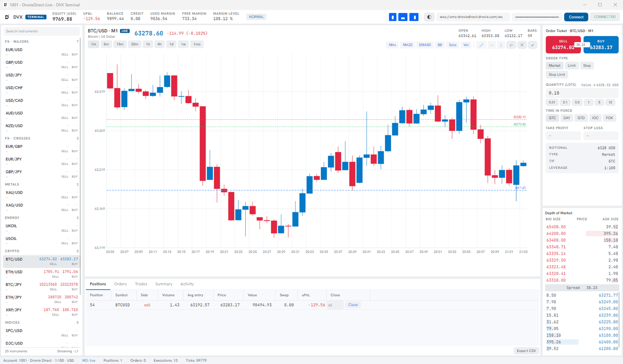Switch chart to 15m timeframe
The image size is (623, 364).
click(x=120, y=44)
